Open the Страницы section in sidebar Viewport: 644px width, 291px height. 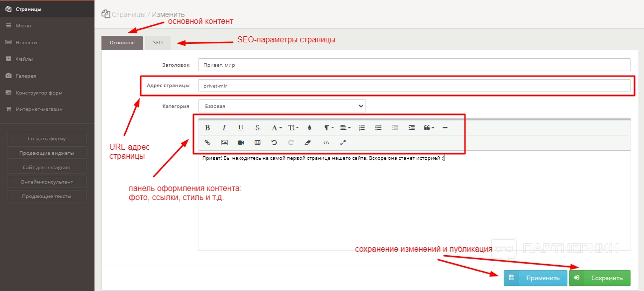coord(47,9)
